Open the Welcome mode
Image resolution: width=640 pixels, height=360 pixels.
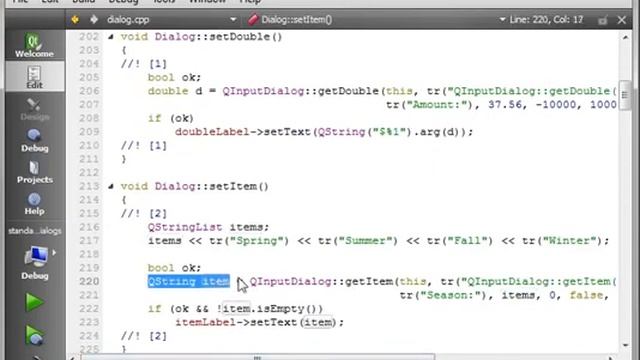pyautogui.click(x=34, y=45)
